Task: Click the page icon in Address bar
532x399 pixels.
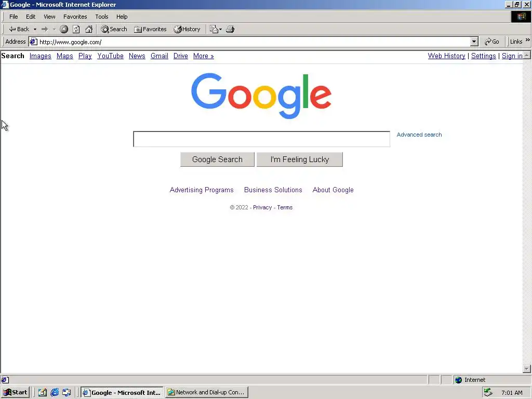Action: click(x=33, y=42)
